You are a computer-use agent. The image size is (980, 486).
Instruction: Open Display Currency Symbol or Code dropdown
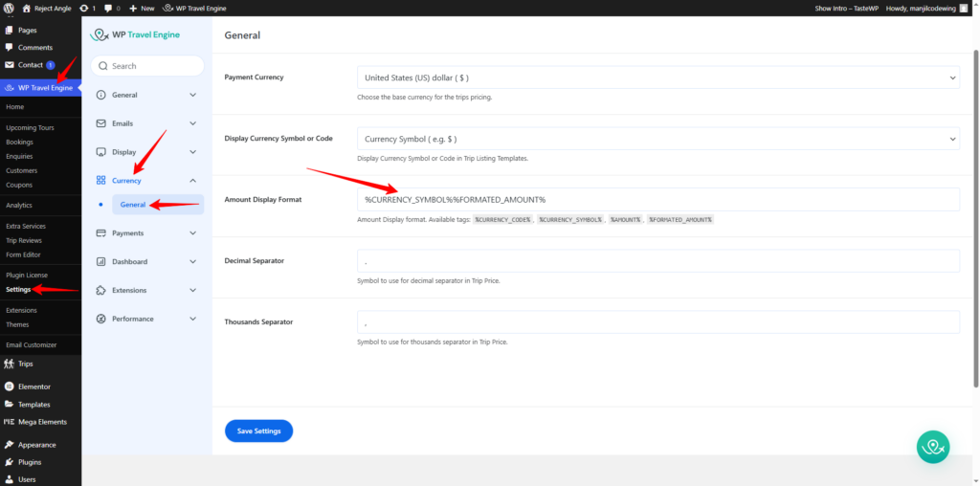[x=657, y=139]
